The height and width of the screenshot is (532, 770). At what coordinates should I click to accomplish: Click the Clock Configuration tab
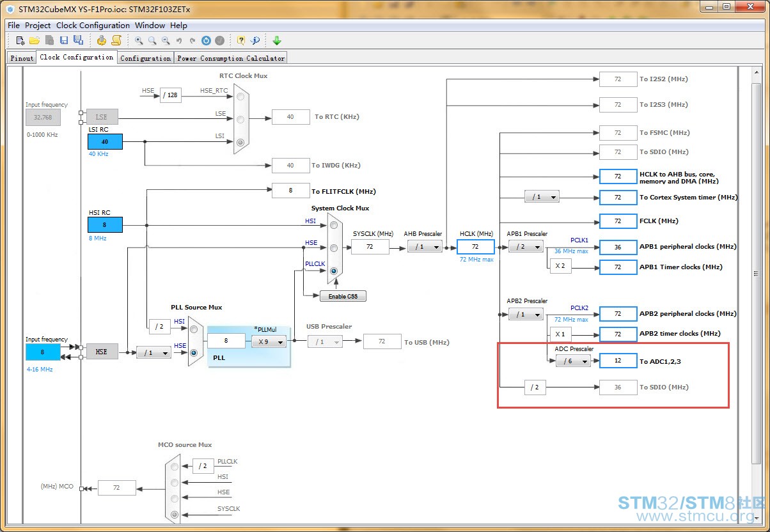[76, 57]
